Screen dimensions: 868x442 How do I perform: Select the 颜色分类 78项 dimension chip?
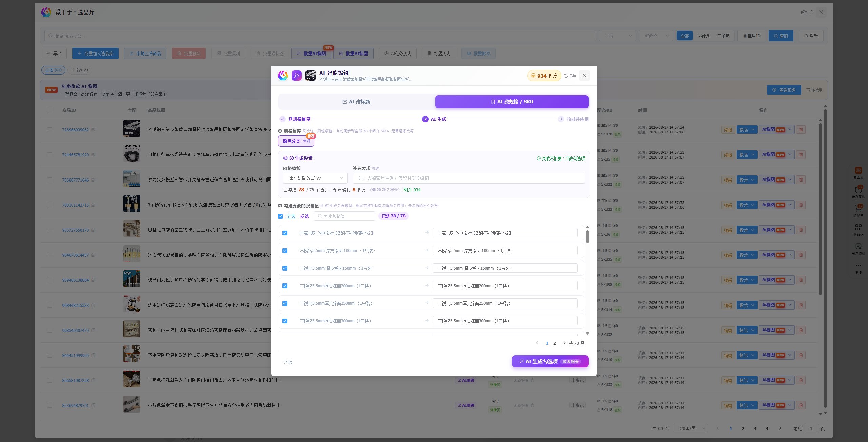coord(296,141)
